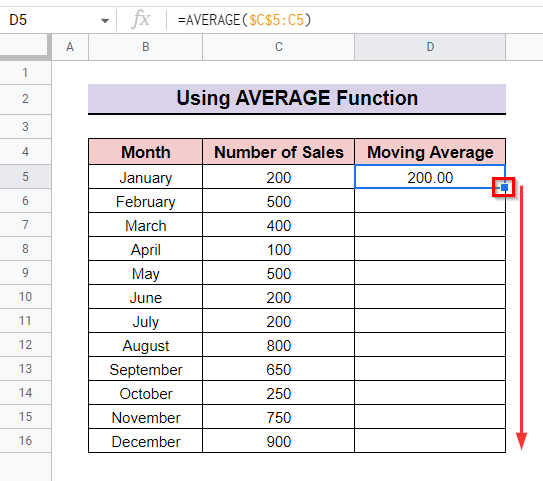Select April's sales value 100
Image resolution: width=543 pixels, height=481 pixels.
tap(279, 249)
